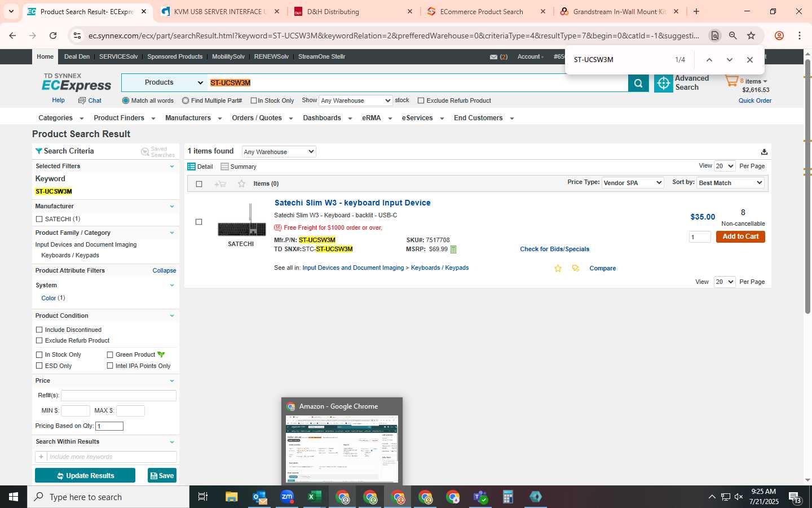Open the Manufacturers menu
The image size is (812, 508).
[193, 118]
